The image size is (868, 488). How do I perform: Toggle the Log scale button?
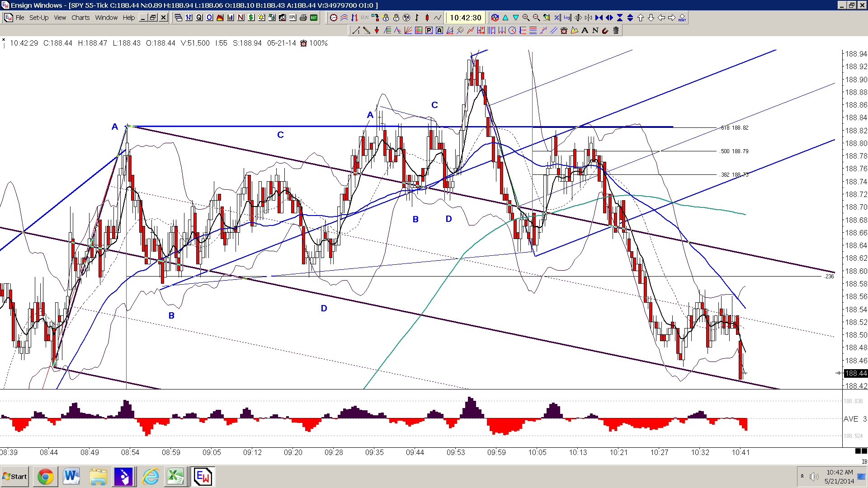568,18
